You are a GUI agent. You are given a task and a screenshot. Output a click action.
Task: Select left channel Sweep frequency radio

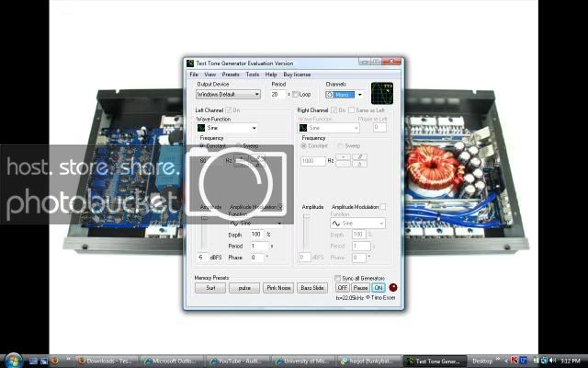point(239,145)
